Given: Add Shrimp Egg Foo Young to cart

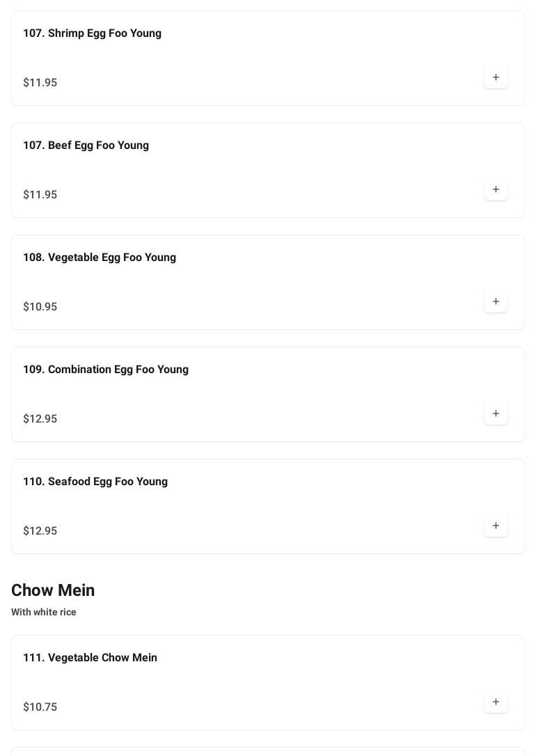Looking at the screenshot, I should [496, 77].
